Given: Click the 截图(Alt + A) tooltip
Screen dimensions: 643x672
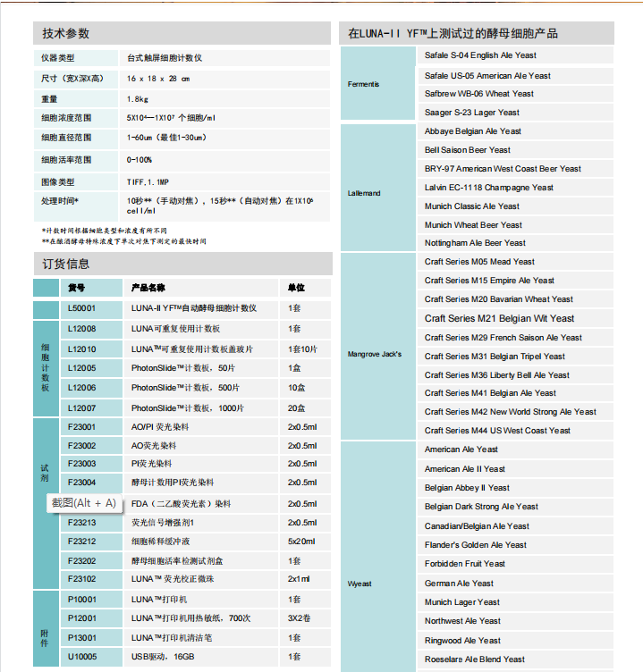Looking at the screenshot, I should 84,503.
